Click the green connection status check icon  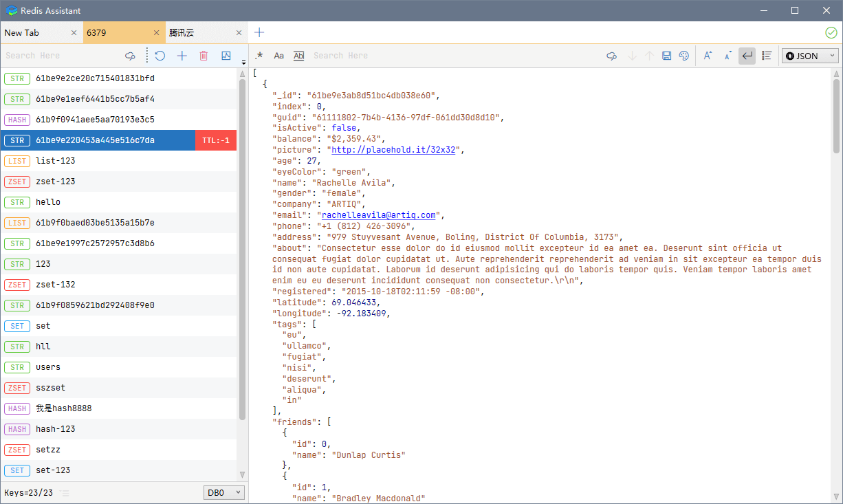click(x=831, y=32)
